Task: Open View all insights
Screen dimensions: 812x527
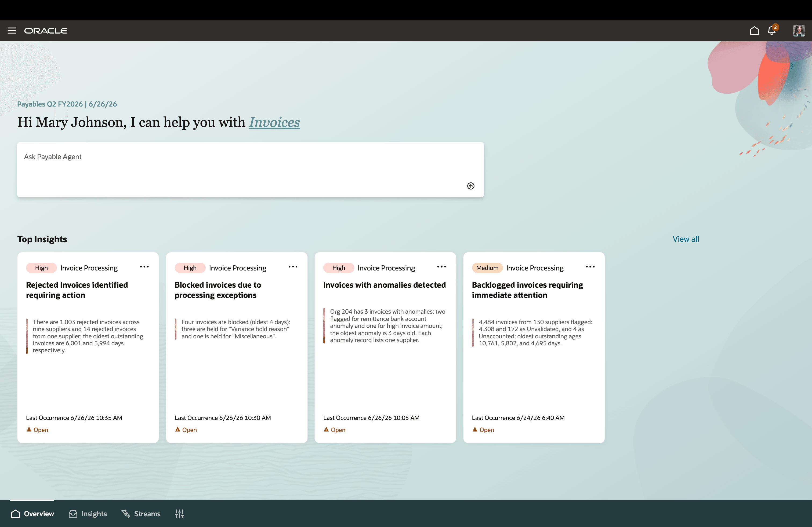Action: pos(686,239)
